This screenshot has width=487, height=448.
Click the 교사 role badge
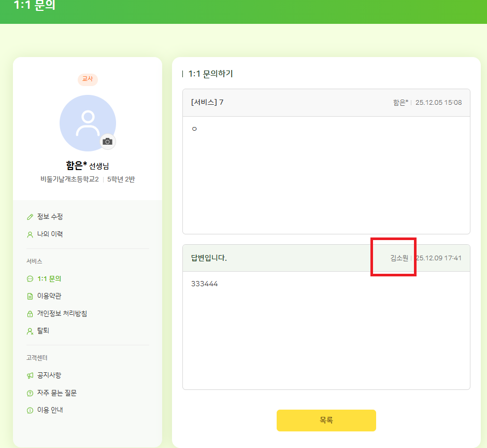click(x=88, y=79)
